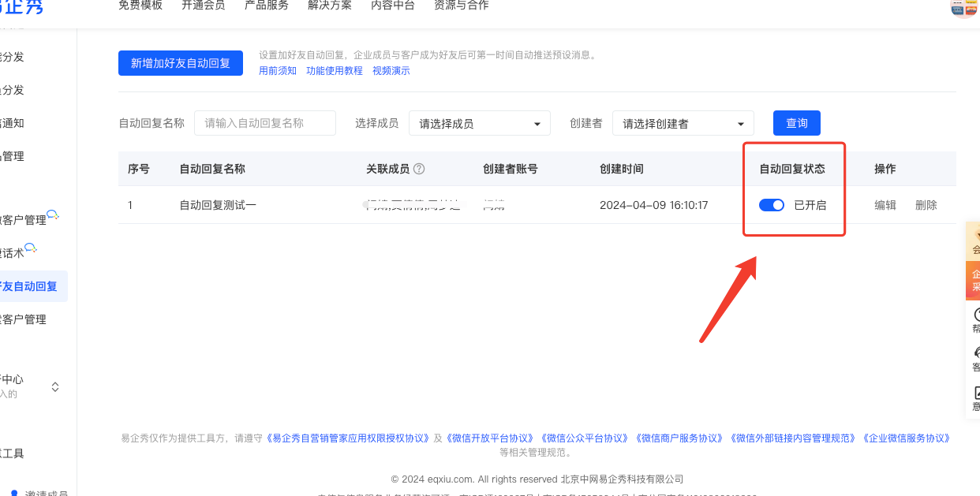
Task: Click the 易企秀 logo
Action: pyautogui.click(x=21, y=8)
